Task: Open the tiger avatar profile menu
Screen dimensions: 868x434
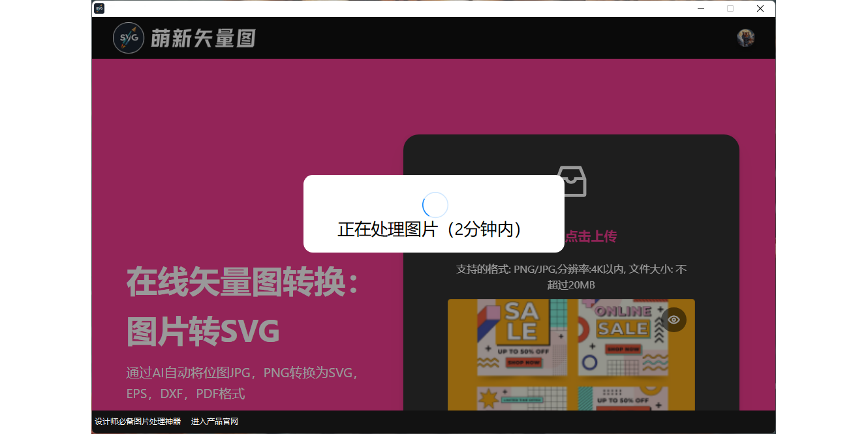Action: (745, 38)
